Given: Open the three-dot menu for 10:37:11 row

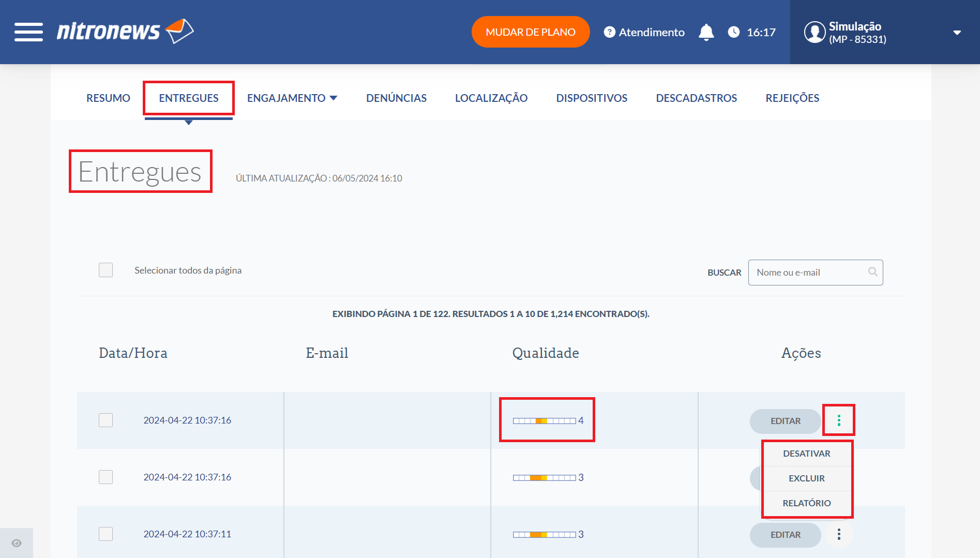Looking at the screenshot, I should coord(838,534).
